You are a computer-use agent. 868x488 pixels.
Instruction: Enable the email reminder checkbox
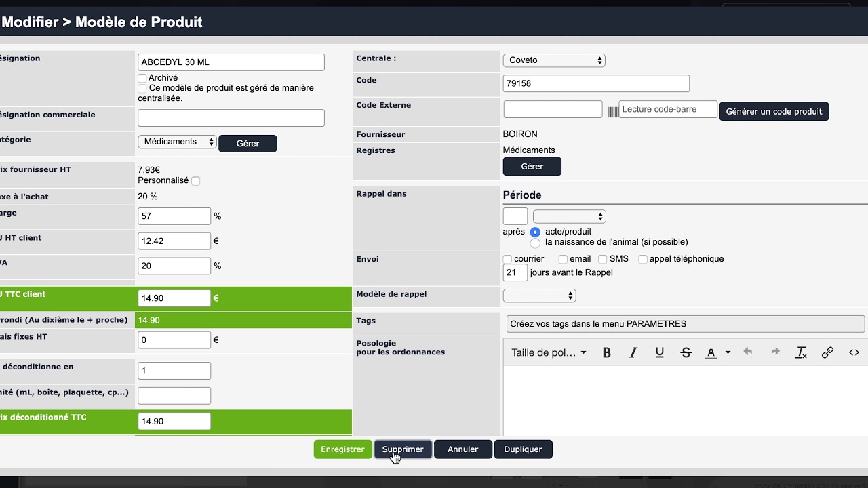(x=563, y=259)
